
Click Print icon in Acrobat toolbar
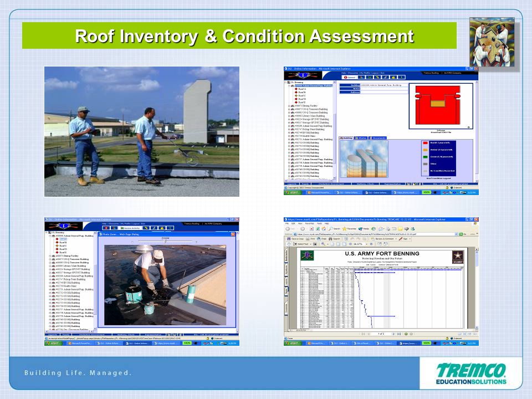pyautogui.click(x=310, y=239)
